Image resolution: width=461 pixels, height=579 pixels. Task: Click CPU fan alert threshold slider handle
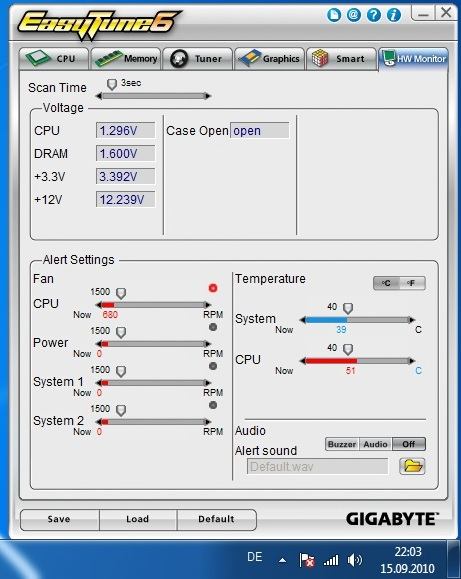coord(121,294)
